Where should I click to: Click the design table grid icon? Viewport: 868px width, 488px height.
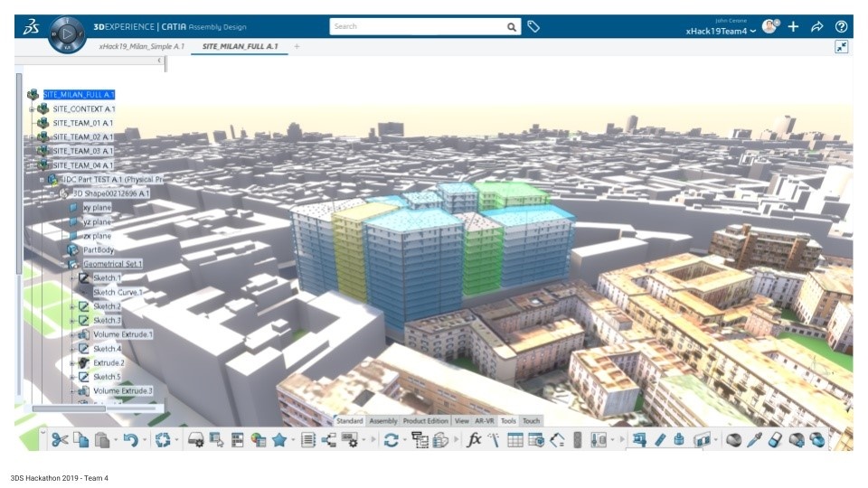514,440
